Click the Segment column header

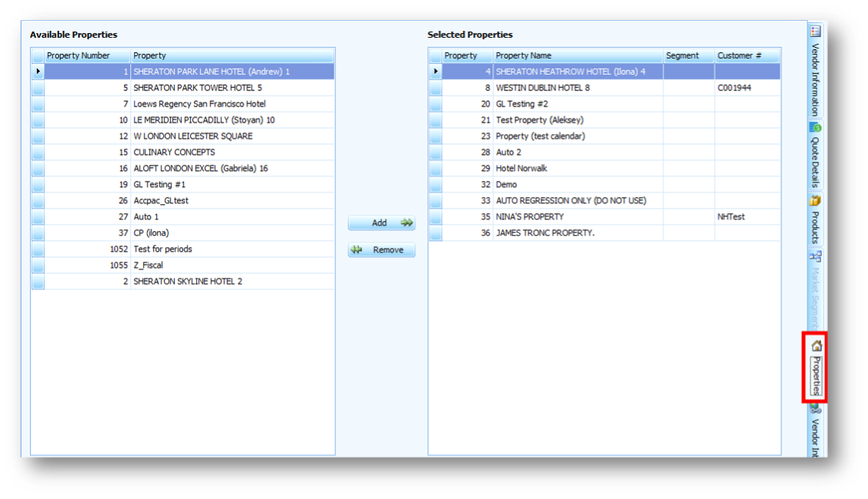[x=689, y=55]
